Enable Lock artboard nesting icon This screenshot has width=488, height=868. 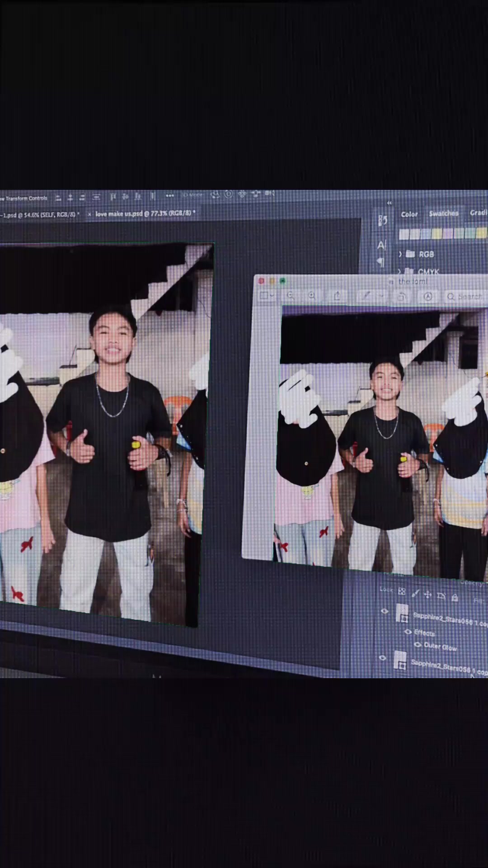point(441,596)
